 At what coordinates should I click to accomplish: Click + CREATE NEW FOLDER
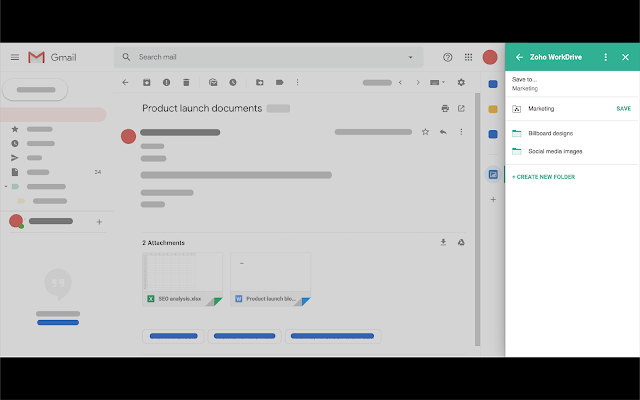(543, 177)
